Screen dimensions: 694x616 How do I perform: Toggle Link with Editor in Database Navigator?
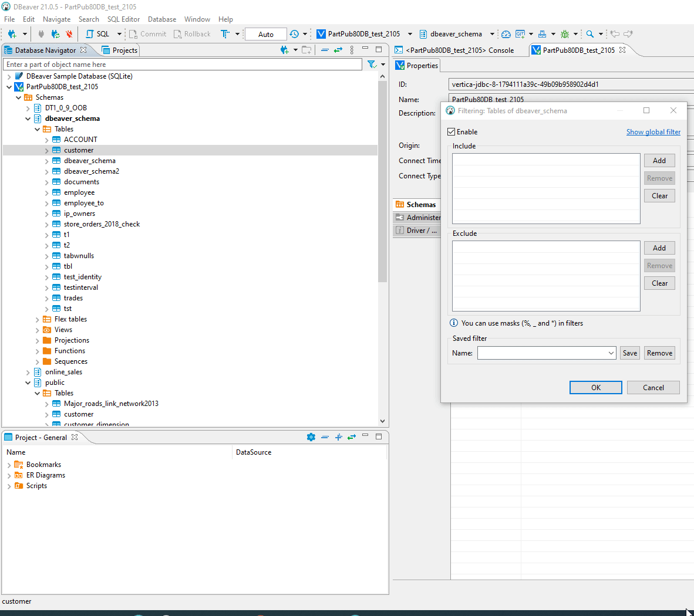coord(338,50)
